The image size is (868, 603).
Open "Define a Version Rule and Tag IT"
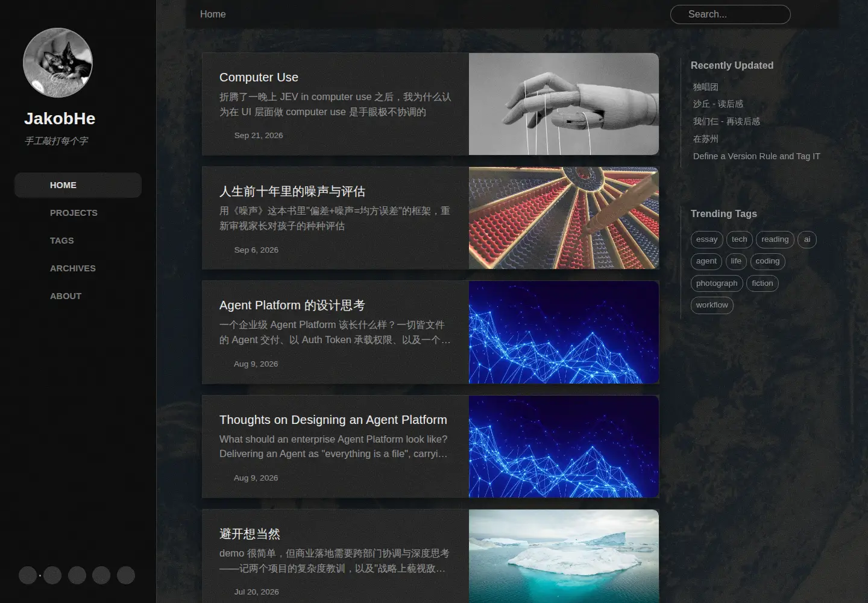point(756,156)
